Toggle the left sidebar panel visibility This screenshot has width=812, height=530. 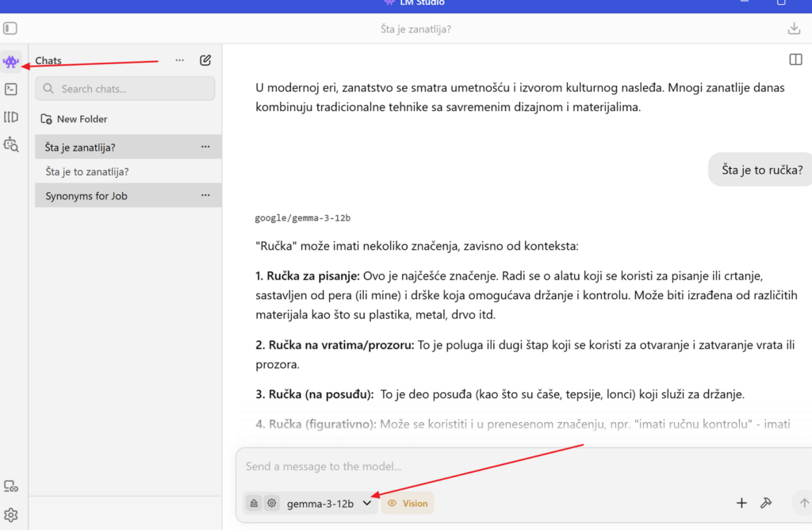coord(10,29)
